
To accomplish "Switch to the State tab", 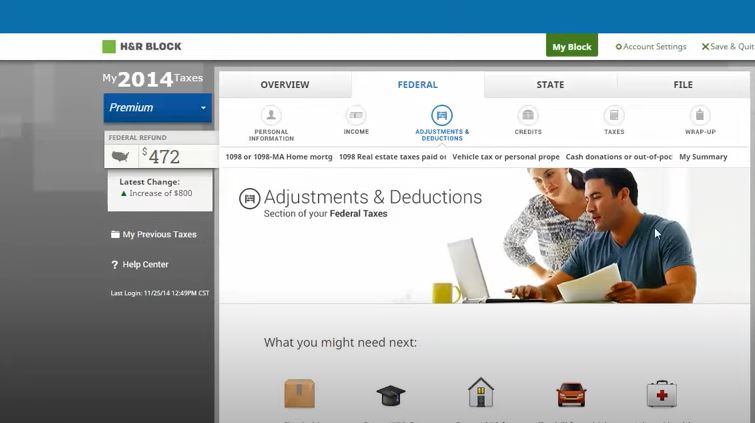I will point(550,85).
